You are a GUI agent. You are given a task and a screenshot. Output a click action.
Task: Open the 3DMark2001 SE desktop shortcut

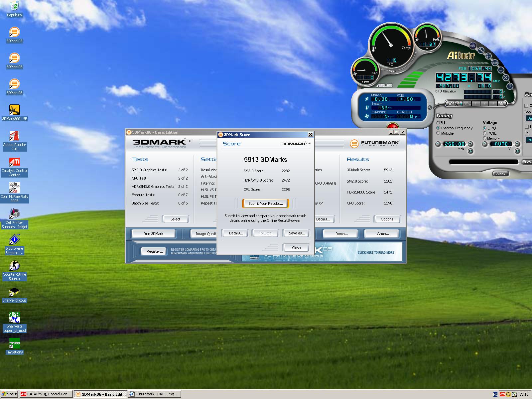point(14,112)
